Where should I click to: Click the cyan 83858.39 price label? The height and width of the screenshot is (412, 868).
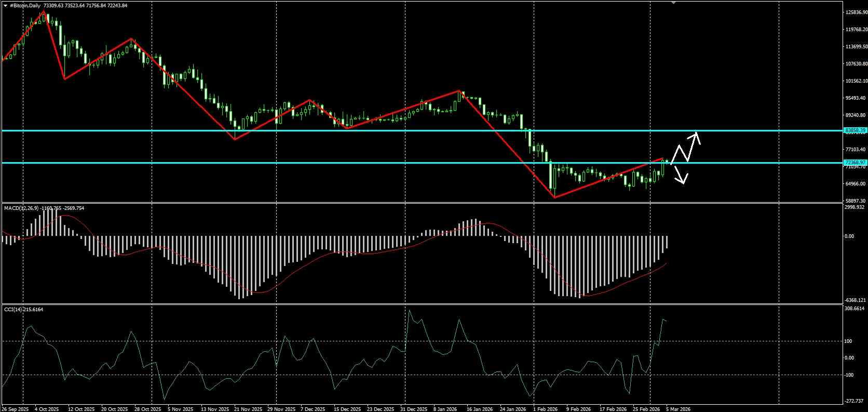tap(855, 130)
